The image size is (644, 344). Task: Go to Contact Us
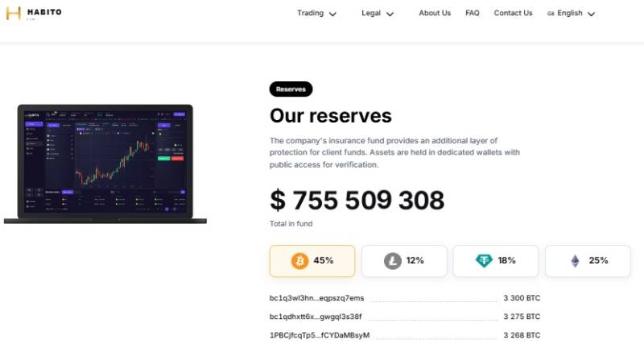tap(513, 13)
